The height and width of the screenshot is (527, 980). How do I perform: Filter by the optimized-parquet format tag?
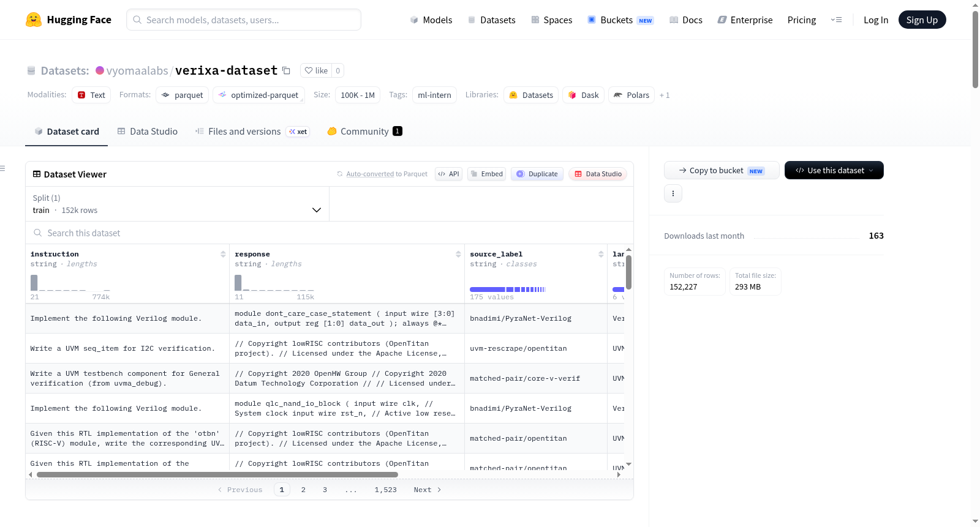point(258,95)
